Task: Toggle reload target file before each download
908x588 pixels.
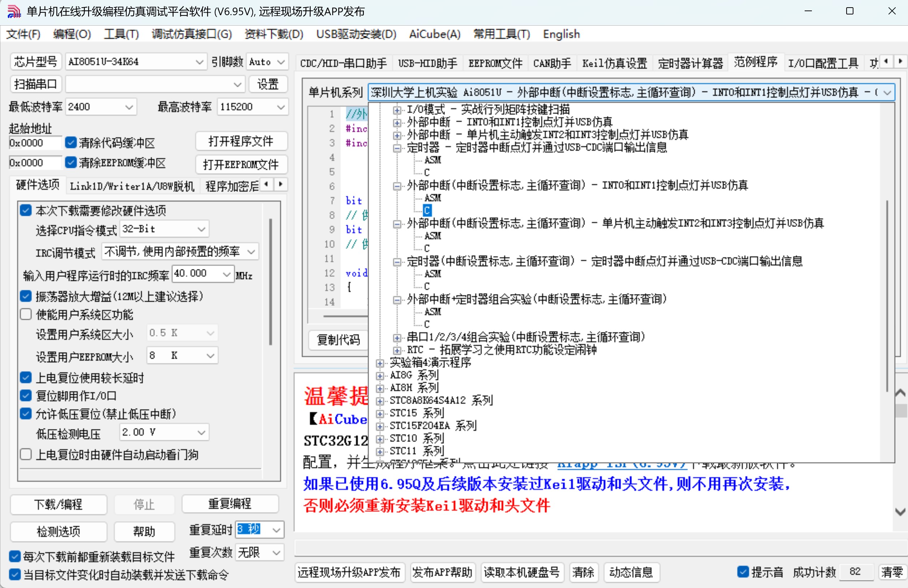Action: (14, 556)
